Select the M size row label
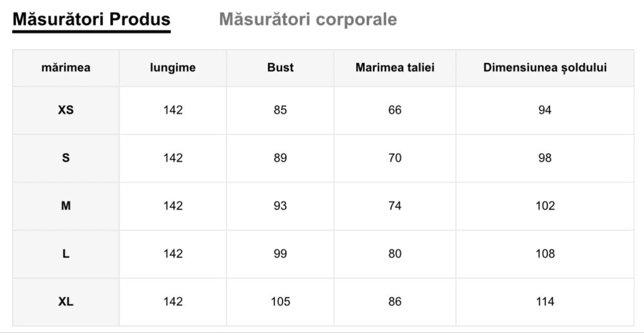This screenshot has width=644, height=333. click(x=66, y=206)
